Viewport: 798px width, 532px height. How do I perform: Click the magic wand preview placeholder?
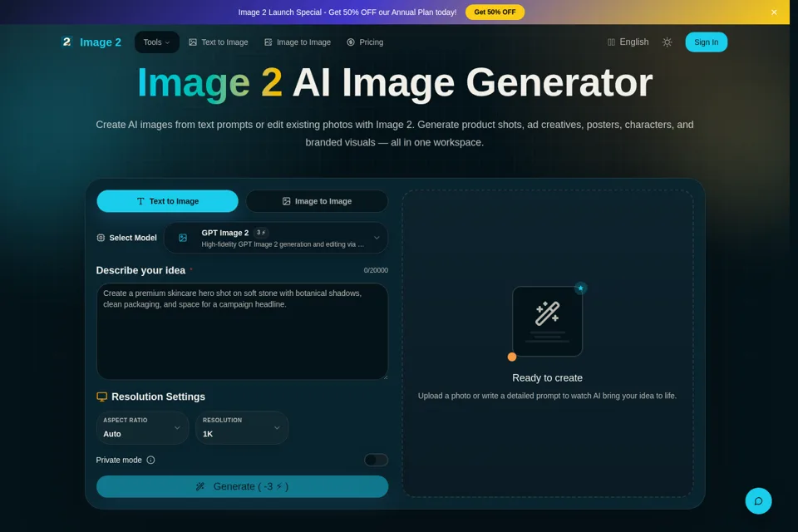(x=547, y=321)
